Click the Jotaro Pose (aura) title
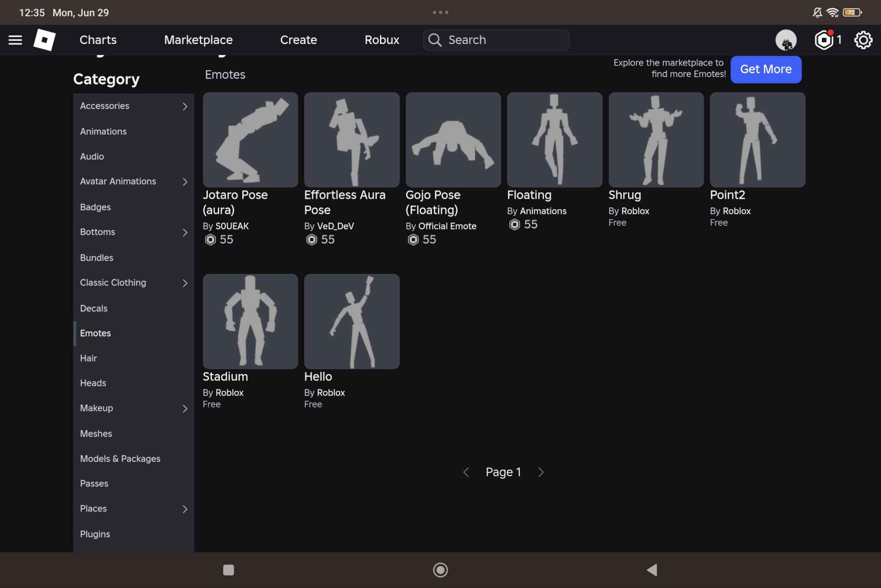 click(235, 202)
